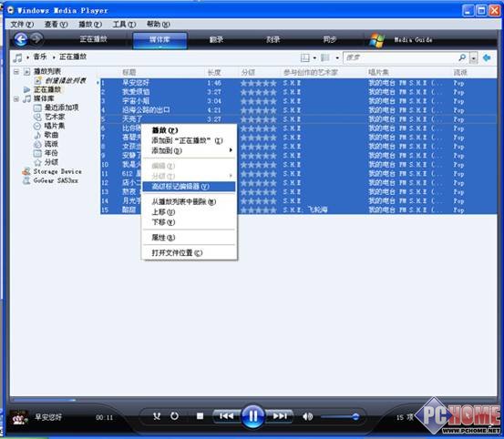Mute the speaker volume icon

click(x=308, y=416)
